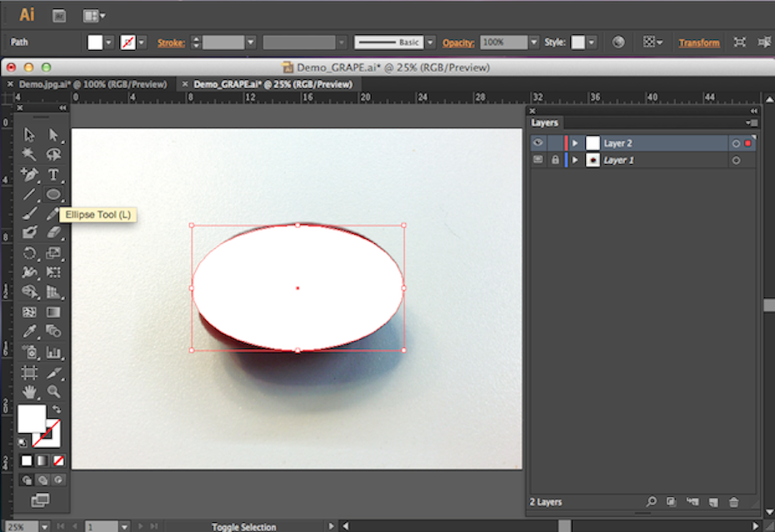775x532 pixels.
Task: Expand Layer 2 contents with triangle
Action: (575, 143)
